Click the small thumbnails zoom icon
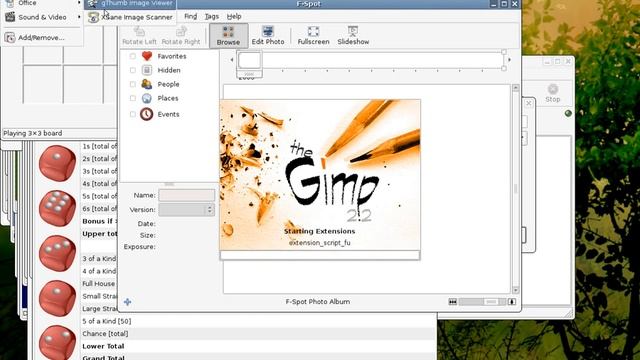640x360 pixels. 453,302
